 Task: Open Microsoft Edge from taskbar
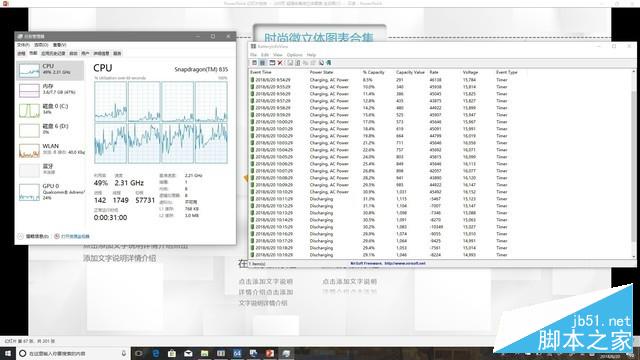(x=156, y=353)
